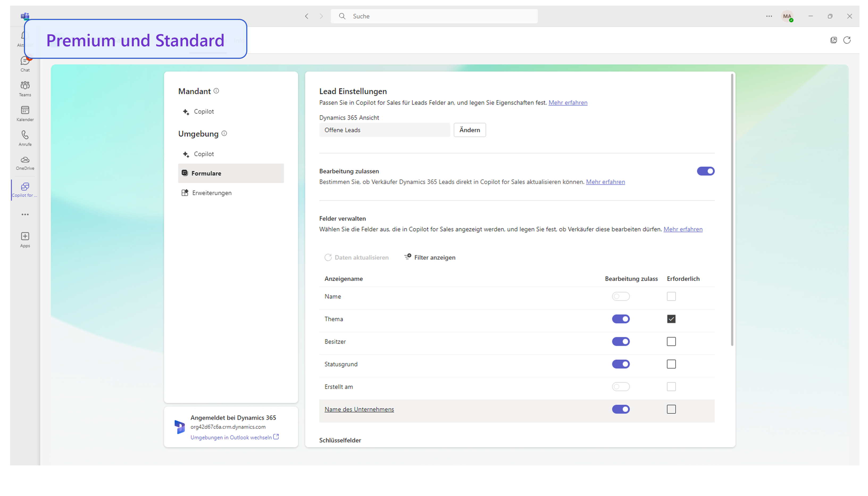Pop out the app into a new window

(x=834, y=40)
